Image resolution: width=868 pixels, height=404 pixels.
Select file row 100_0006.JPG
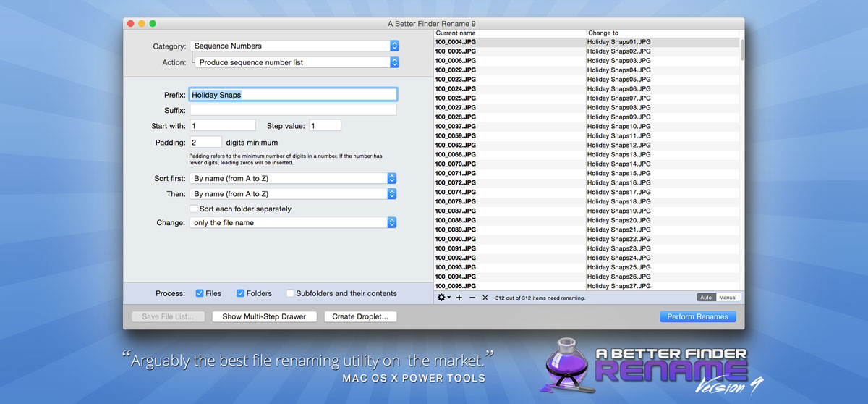pyautogui.click(x=587, y=61)
